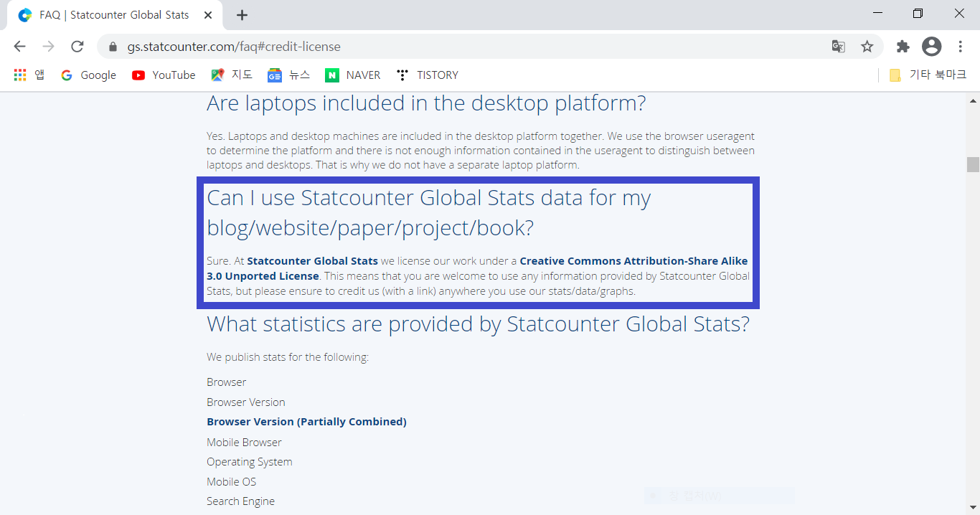Go back to the previous page
This screenshot has height=515, width=980.
click(x=19, y=47)
